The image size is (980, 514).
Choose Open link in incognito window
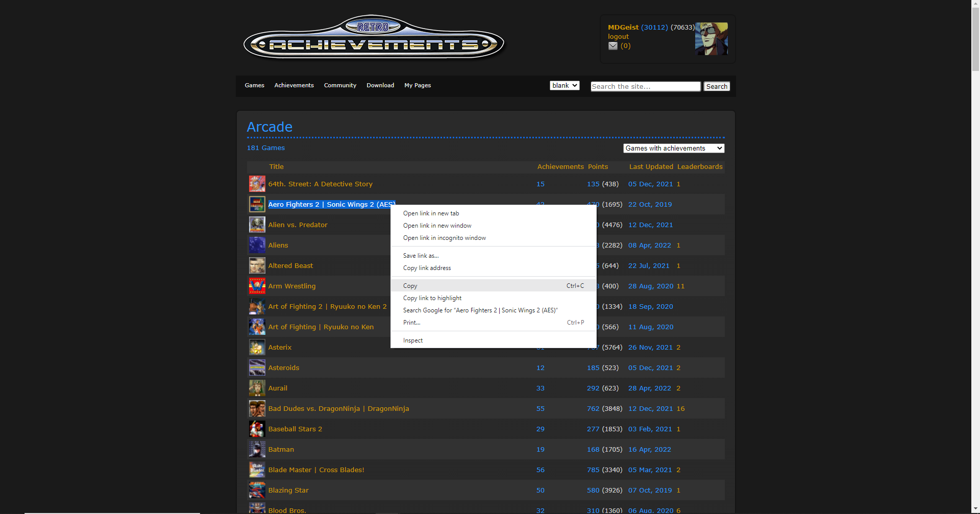[494, 238]
